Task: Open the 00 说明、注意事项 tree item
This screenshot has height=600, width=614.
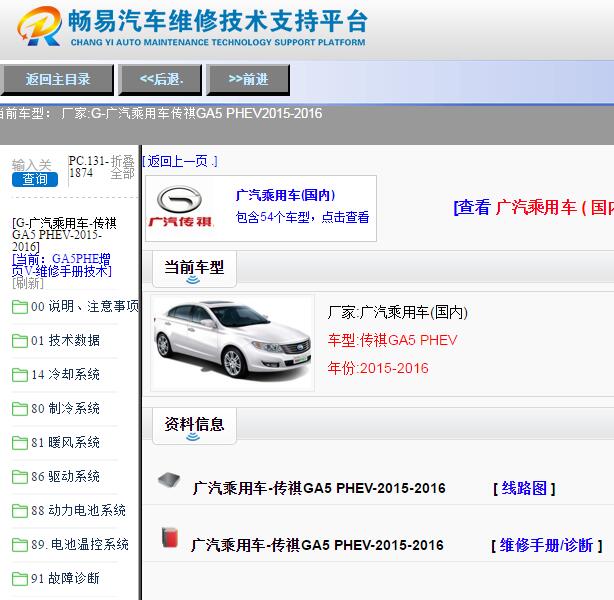Action: (85, 306)
